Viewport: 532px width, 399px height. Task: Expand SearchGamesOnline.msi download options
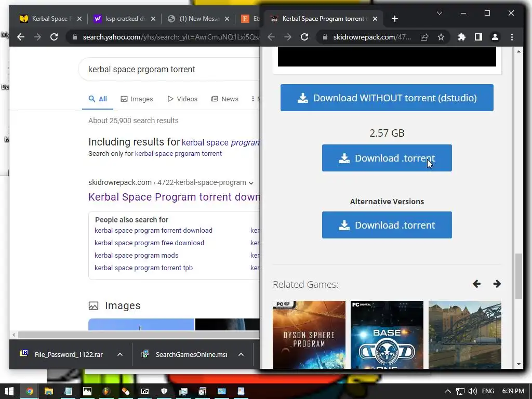pos(241,354)
